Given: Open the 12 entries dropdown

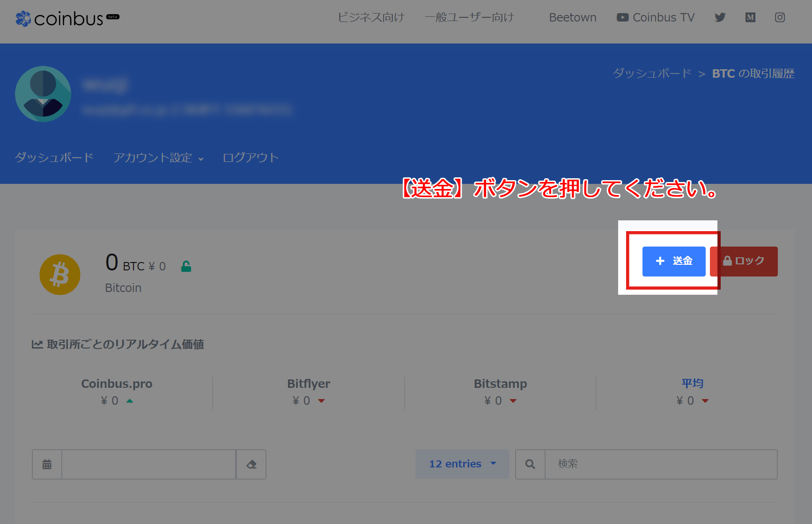Looking at the screenshot, I should click(x=462, y=464).
